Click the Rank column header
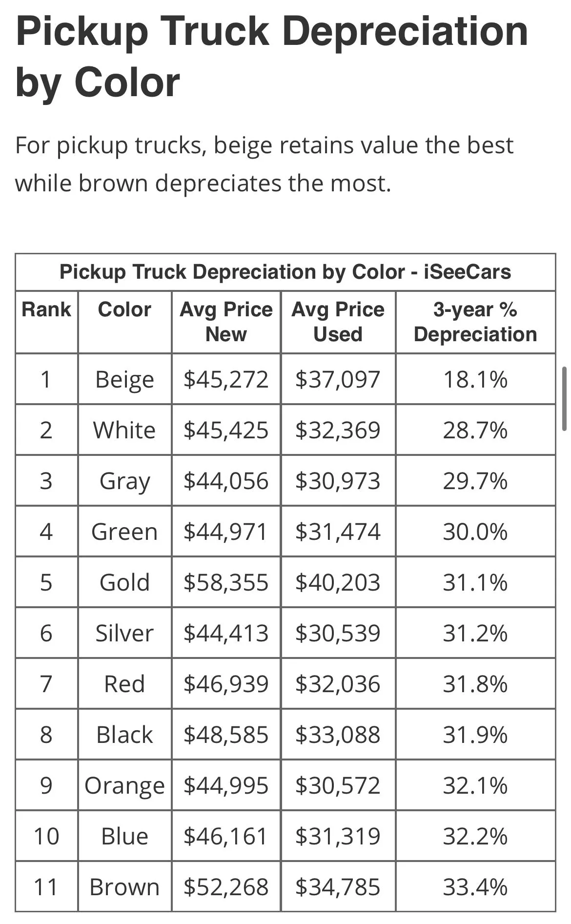 click(46, 309)
